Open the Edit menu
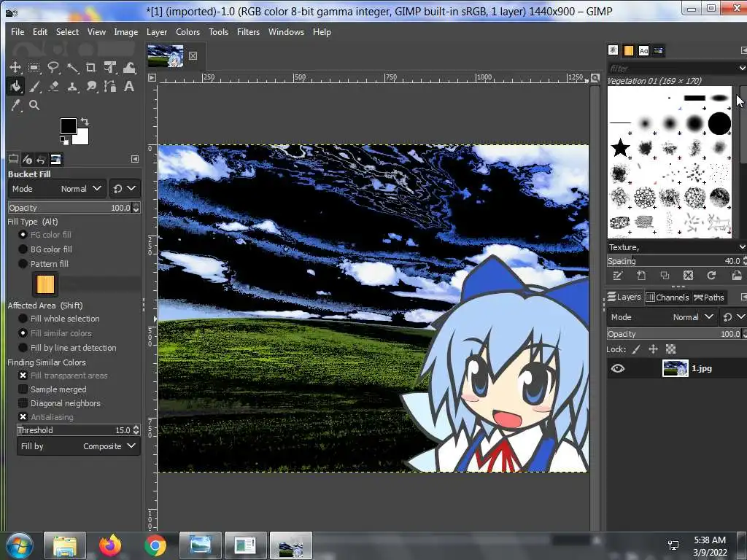 point(40,32)
